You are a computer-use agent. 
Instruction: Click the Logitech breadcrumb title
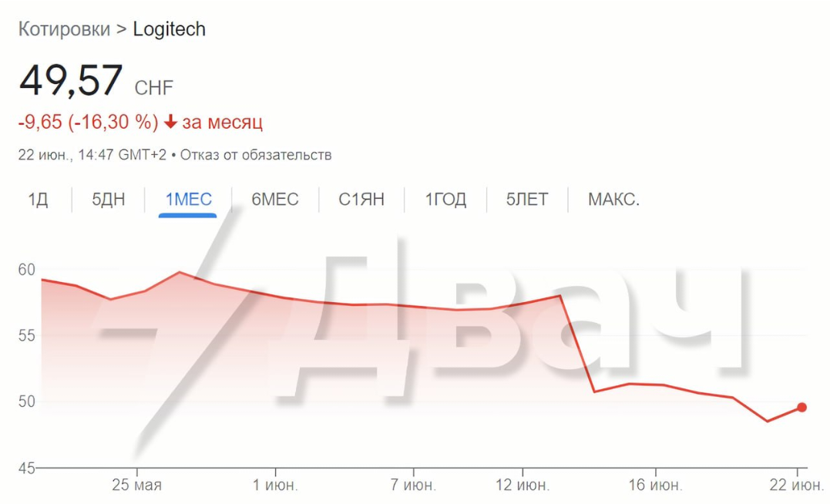[170, 29]
